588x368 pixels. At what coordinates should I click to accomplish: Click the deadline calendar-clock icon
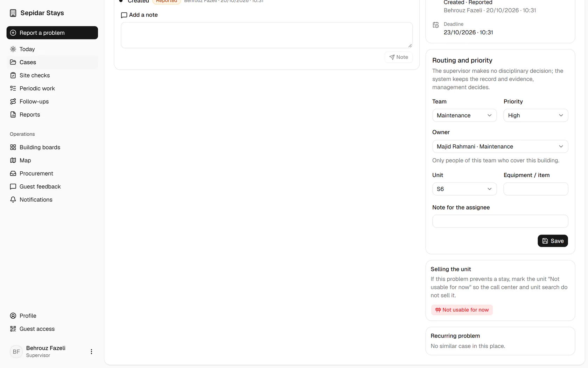click(436, 25)
